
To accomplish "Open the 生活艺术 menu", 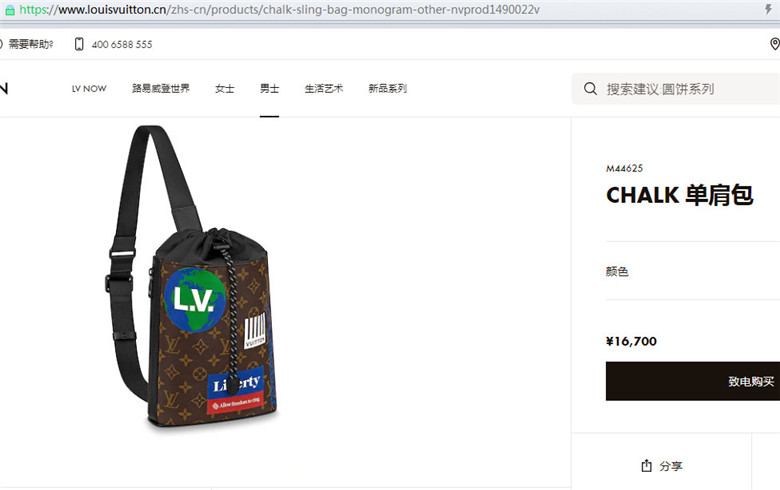I will [x=324, y=89].
